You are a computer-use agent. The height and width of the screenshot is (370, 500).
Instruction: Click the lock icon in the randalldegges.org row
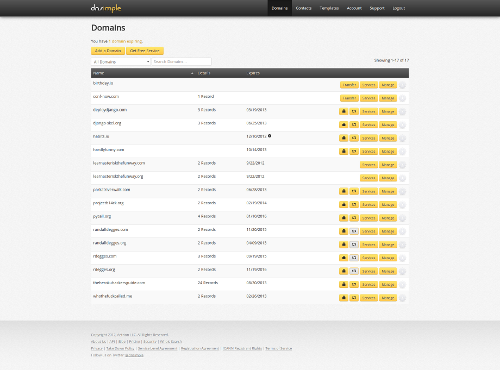pos(343,244)
